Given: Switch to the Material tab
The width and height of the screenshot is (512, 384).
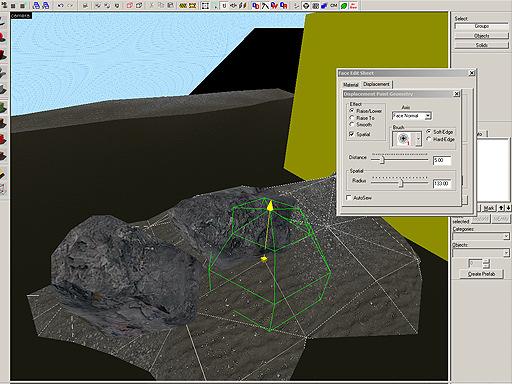Looking at the screenshot, I should (x=350, y=85).
